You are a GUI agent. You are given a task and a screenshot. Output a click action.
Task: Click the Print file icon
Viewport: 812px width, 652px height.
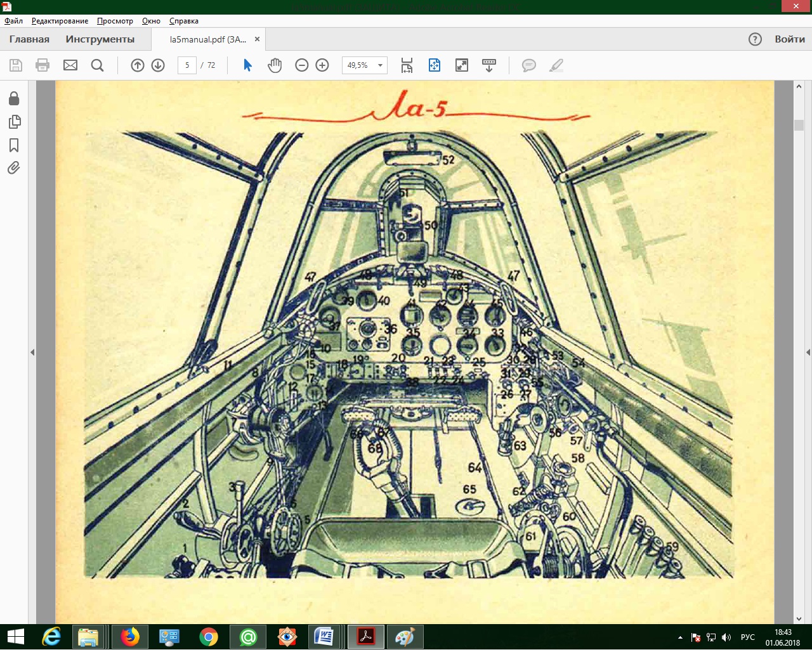coord(43,65)
